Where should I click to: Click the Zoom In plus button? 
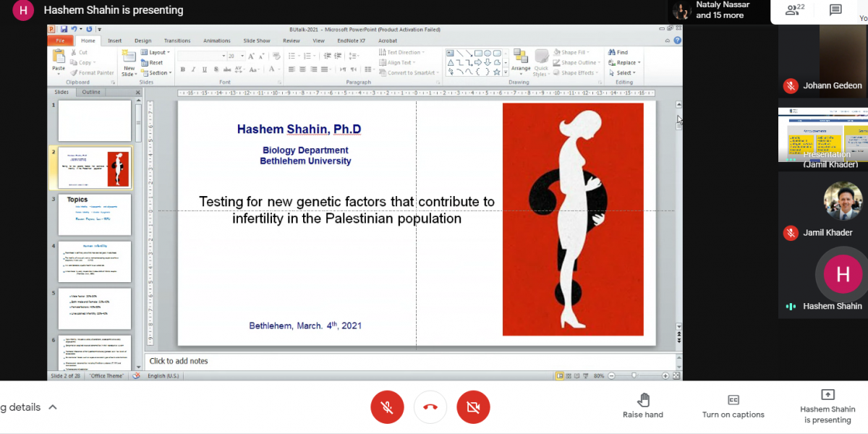click(665, 376)
